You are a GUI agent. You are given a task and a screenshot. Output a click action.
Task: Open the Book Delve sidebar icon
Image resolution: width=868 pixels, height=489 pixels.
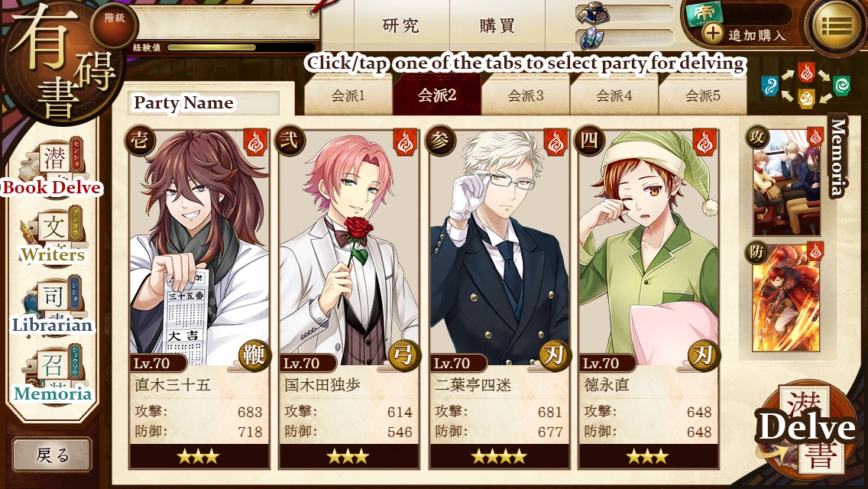[x=53, y=166]
